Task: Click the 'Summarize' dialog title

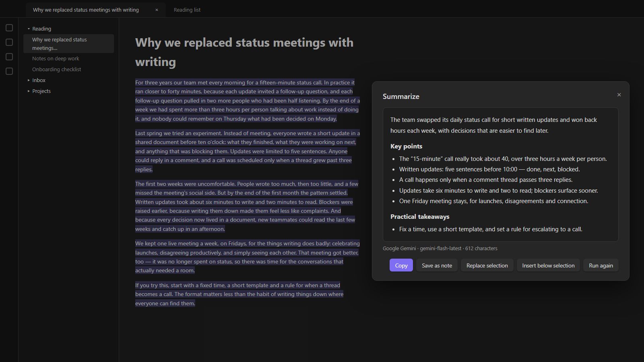Action: pos(401,97)
